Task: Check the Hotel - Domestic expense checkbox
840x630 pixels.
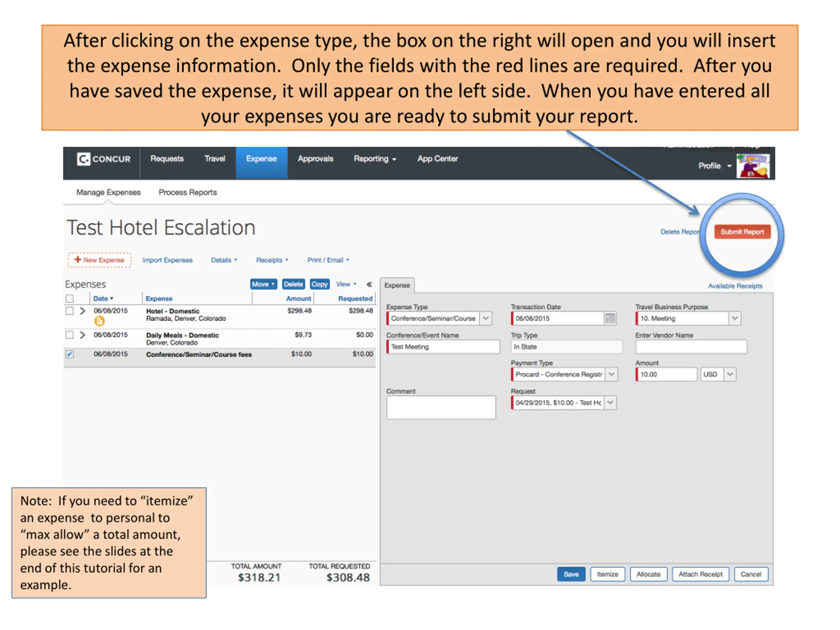Action: coord(70,311)
